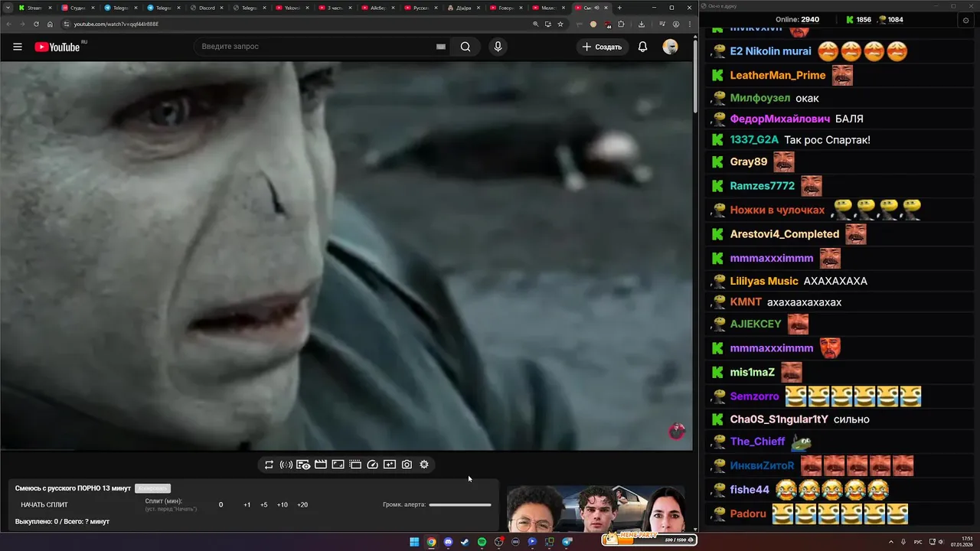This screenshot has height=551, width=980.
Task: Open new browser tab with plus
Action: (619, 8)
